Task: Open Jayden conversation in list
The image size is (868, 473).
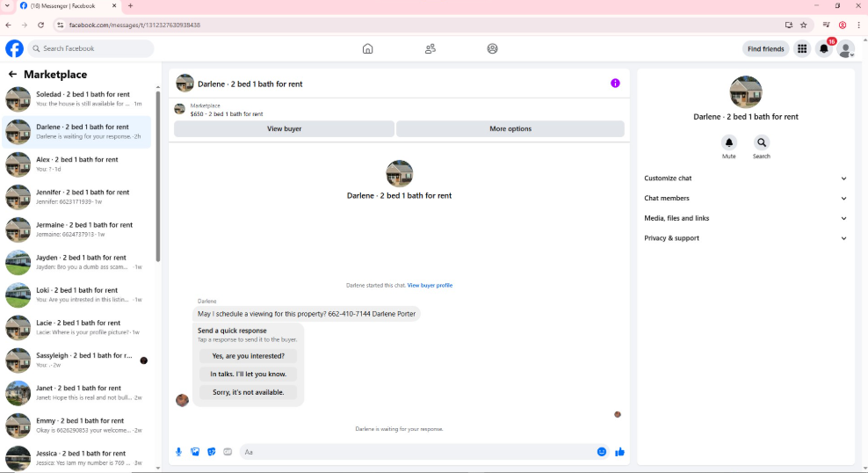Action: pos(77,262)
